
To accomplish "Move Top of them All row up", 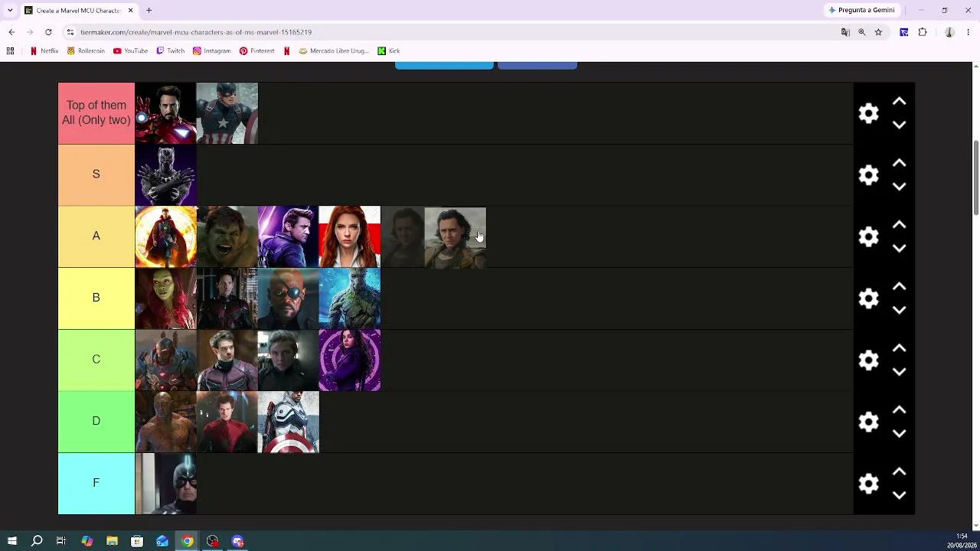I will pos(900,101).
